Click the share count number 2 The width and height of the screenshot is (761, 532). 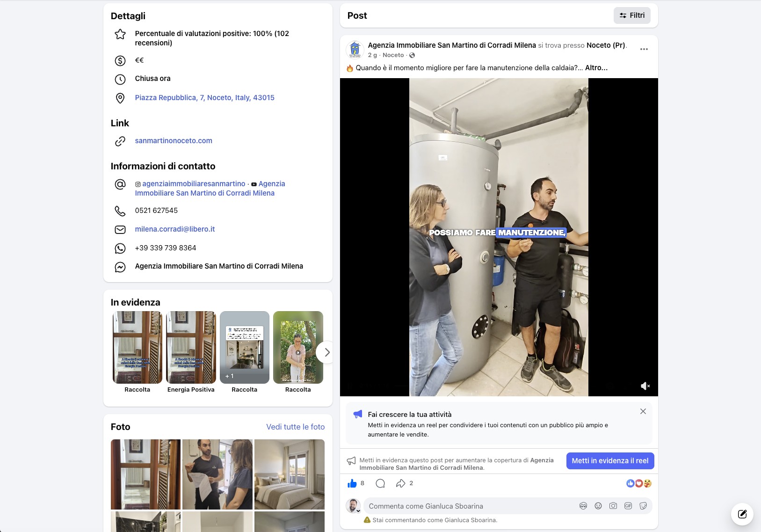[411, 483]
